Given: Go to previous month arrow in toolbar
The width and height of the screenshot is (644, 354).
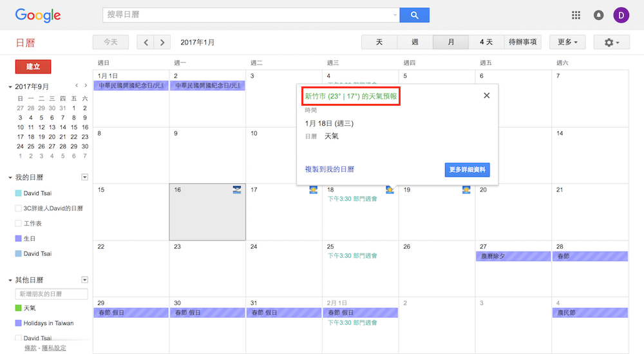Looking at the screenshot, I should pos(146,42).
